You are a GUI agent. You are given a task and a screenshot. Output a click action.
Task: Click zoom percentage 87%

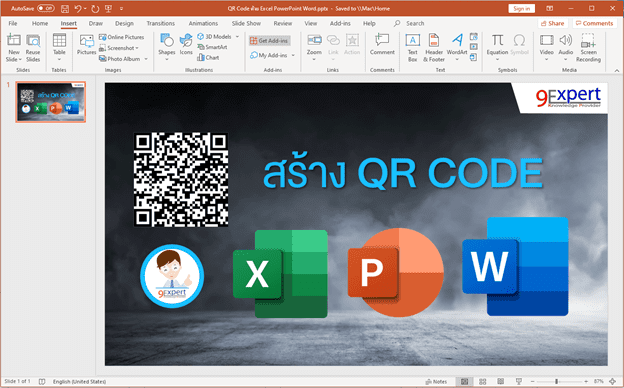point(599,381)
